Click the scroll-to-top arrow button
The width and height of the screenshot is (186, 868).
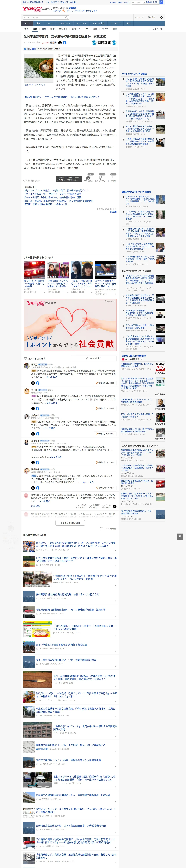click(180, 536)
